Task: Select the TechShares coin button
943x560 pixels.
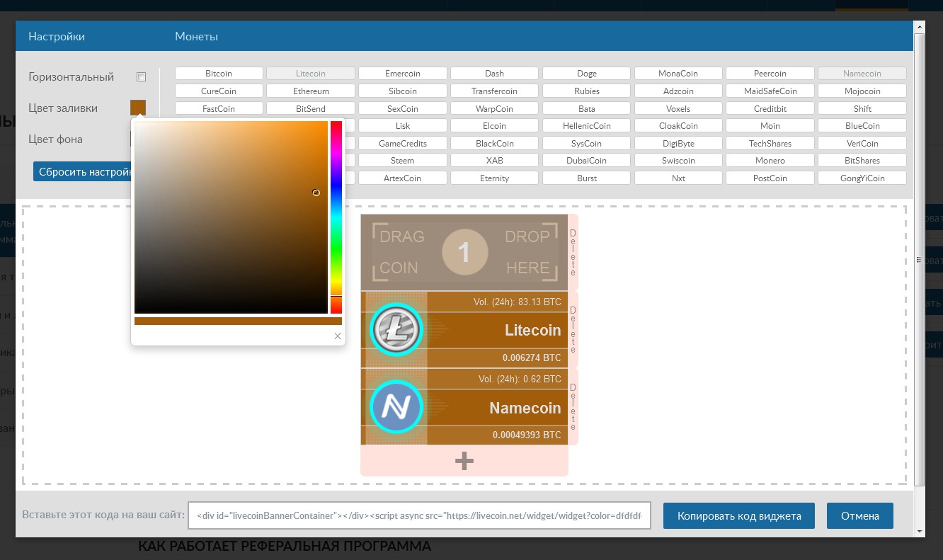Action: [x=770, y=143]
